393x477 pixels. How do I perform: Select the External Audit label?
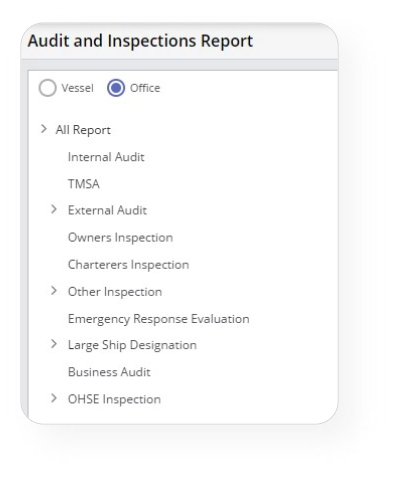point(107,211)
